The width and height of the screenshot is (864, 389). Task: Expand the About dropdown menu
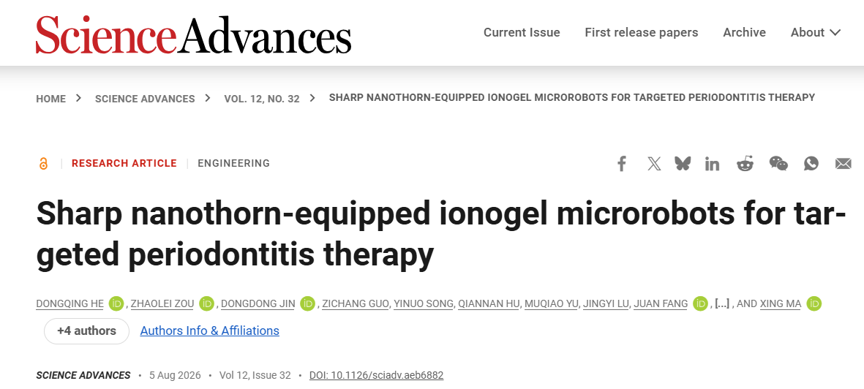[x=816, y=33]
